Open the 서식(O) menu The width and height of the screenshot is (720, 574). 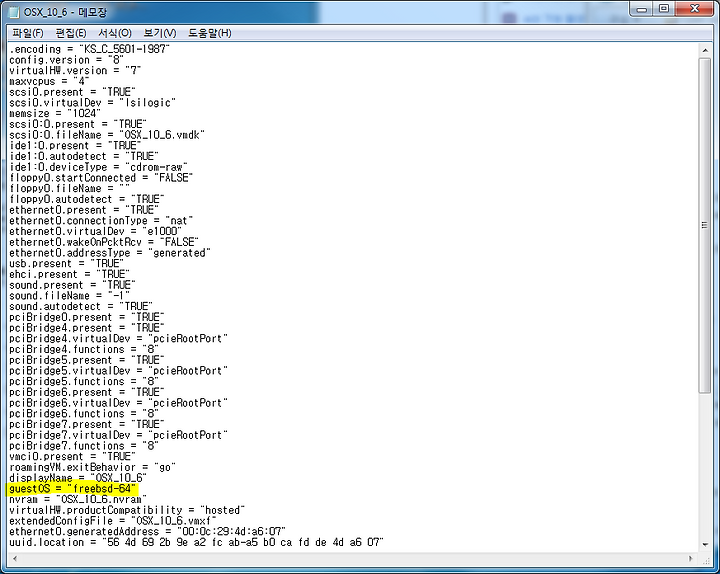(x=115, y=33)
